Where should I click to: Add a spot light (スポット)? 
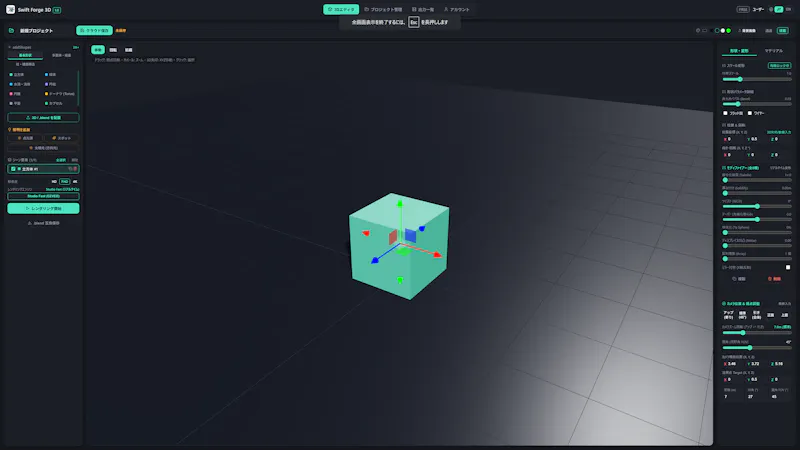click(x=61, y=138)
